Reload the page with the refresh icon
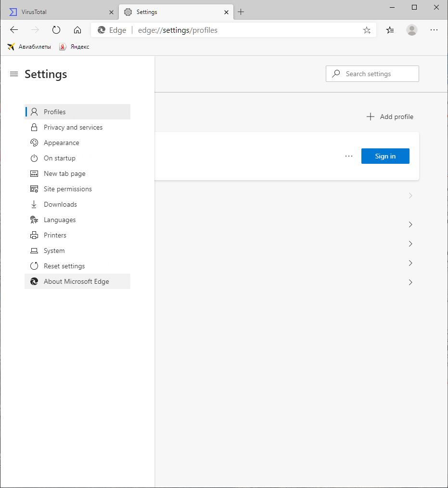 click(56, 29)
